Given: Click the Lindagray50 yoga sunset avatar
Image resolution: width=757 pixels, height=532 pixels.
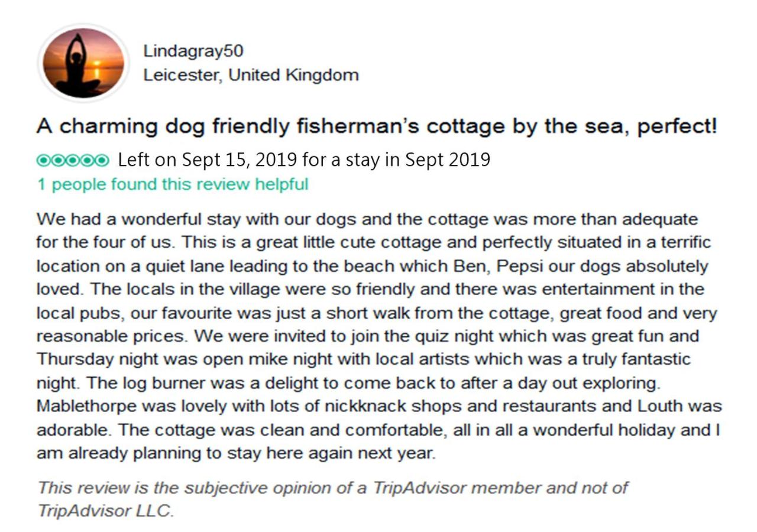Looking at the screenshot, I should (x=83, y=63).
